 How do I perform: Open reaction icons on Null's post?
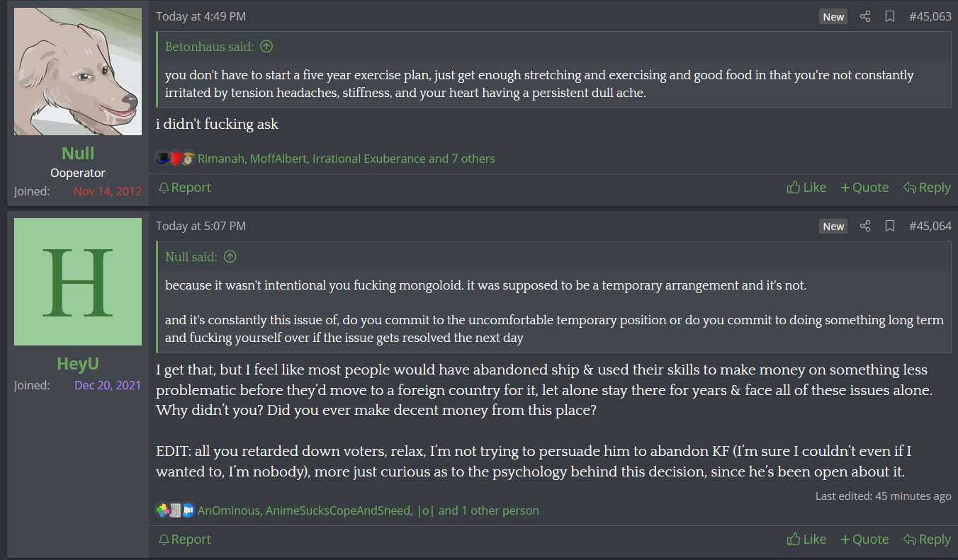pyautogui.click(x=175, y=159)
